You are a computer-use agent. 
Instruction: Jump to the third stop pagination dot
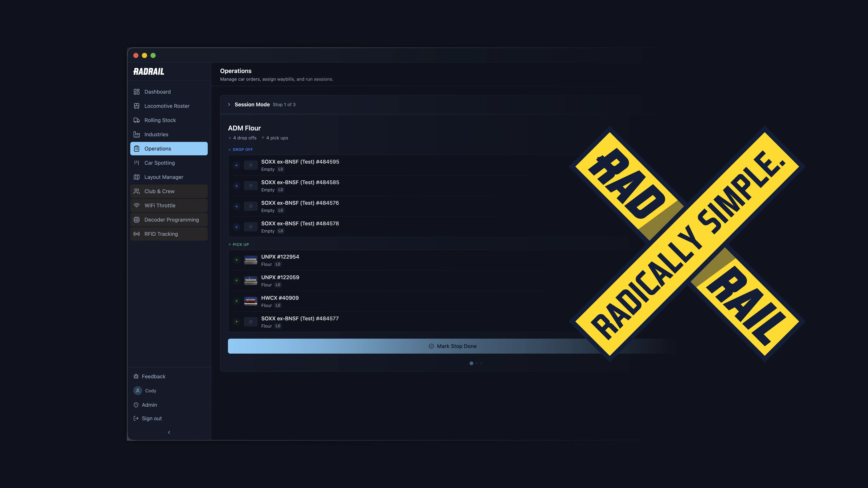(481, 363)
